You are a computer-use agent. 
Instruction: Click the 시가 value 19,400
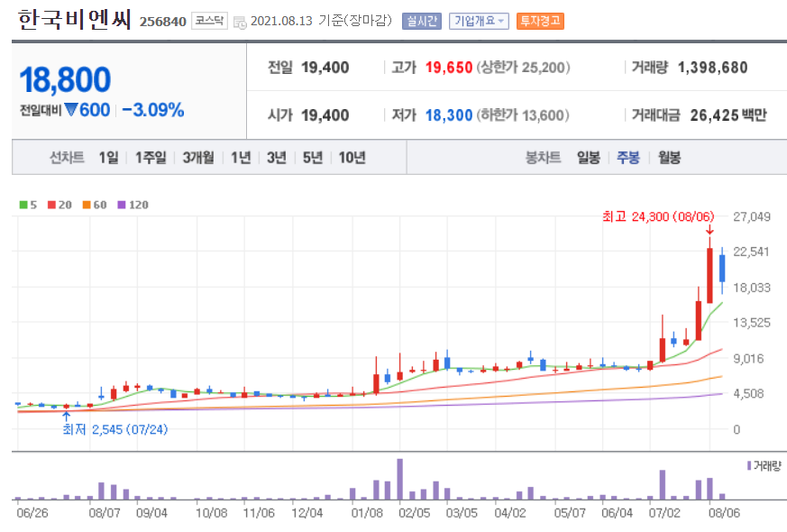325,115
